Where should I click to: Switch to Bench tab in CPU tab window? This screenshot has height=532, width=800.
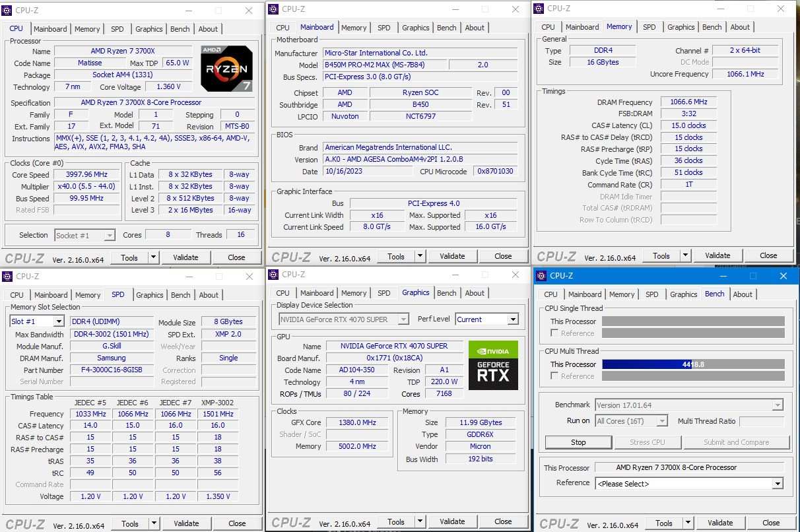180,29
